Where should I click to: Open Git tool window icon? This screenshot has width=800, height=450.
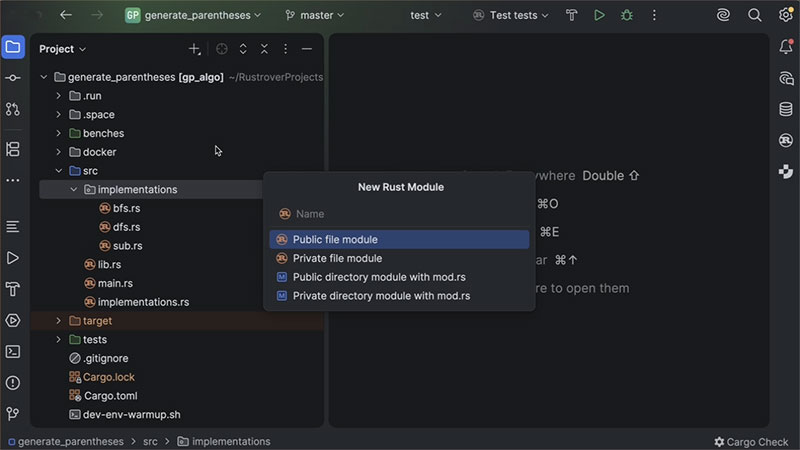click(13, 413)
